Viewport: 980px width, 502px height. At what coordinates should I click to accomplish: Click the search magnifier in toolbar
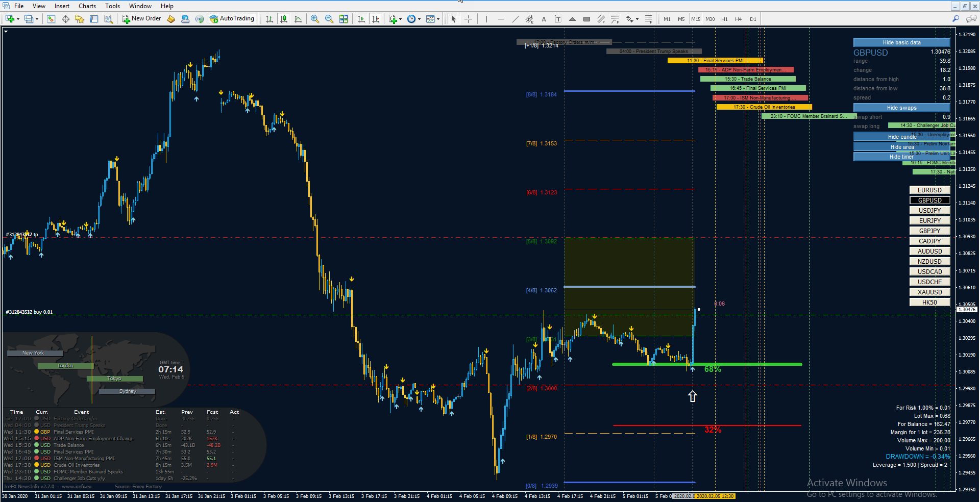coord(956,19)
